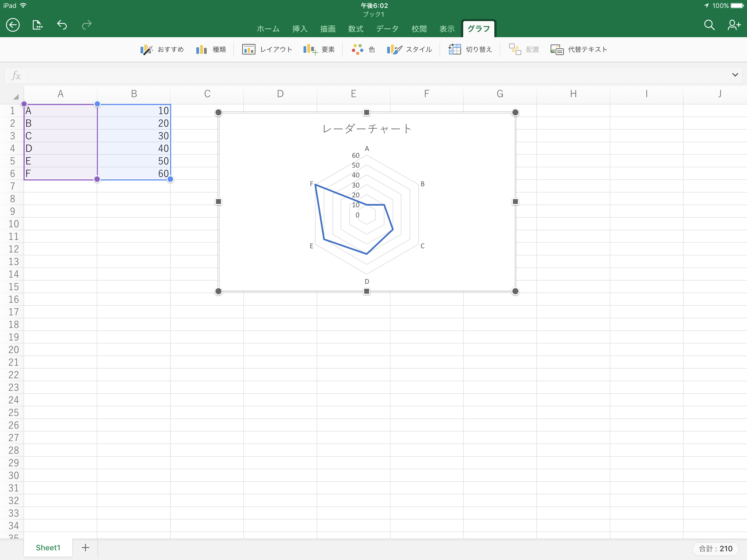Image resolution: width=747 pixels, height=560 pixels.
Task: Switch to the 挿入 tab
Action: (300, 29)
